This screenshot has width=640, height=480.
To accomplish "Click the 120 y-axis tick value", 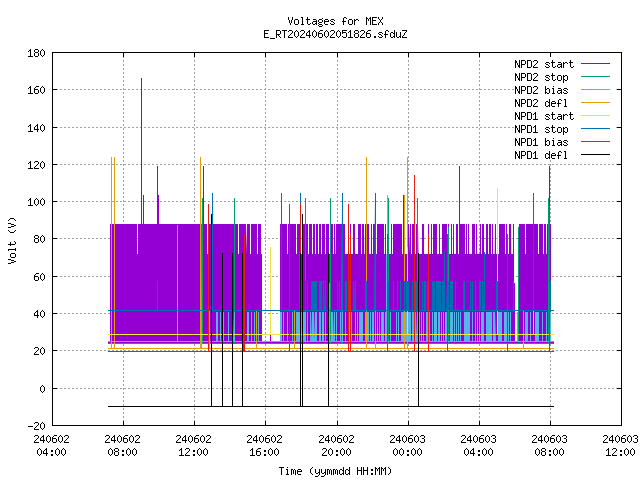I will (36, 165).
